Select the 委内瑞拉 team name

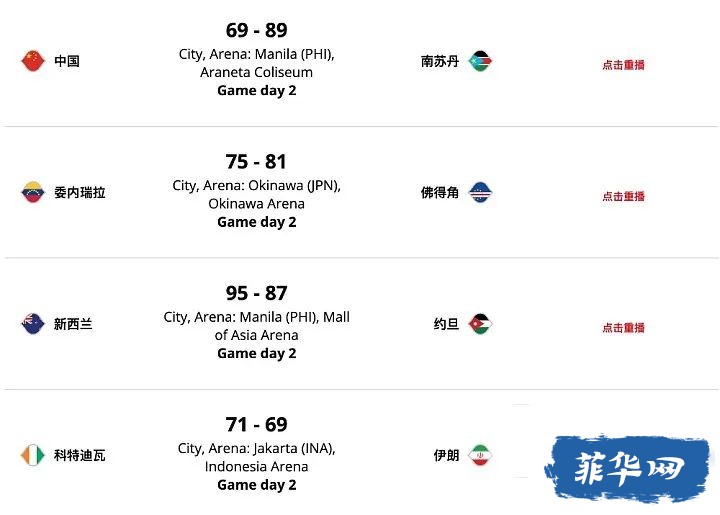[x=80, y=192]
